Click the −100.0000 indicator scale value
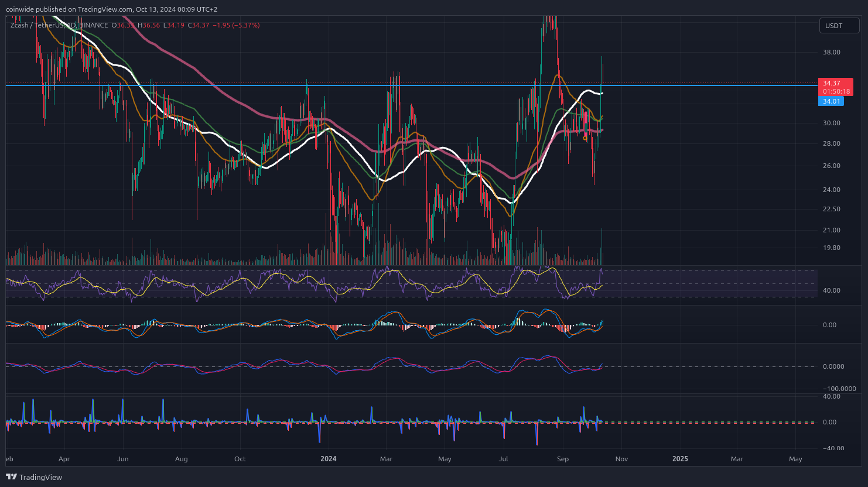This screenshot has width=868, height=487. pyautogui.click(x=839, y=389)
